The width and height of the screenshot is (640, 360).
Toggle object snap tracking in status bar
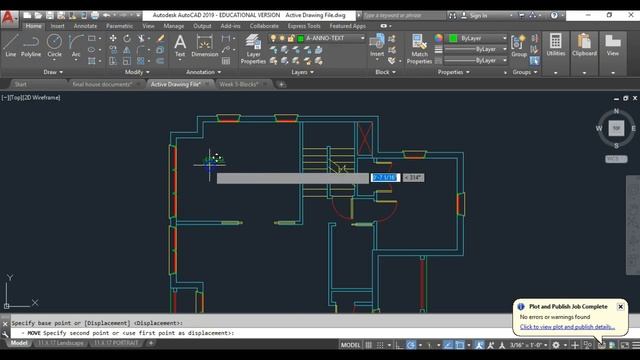coord(448,345)
